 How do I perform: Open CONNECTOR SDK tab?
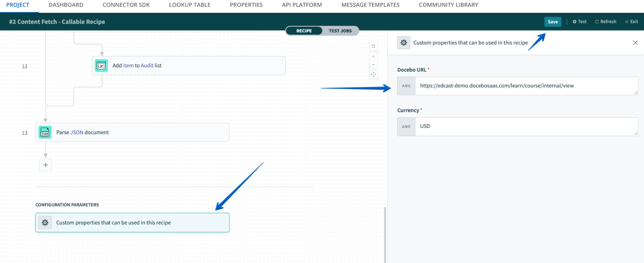[x=126, y=5]
